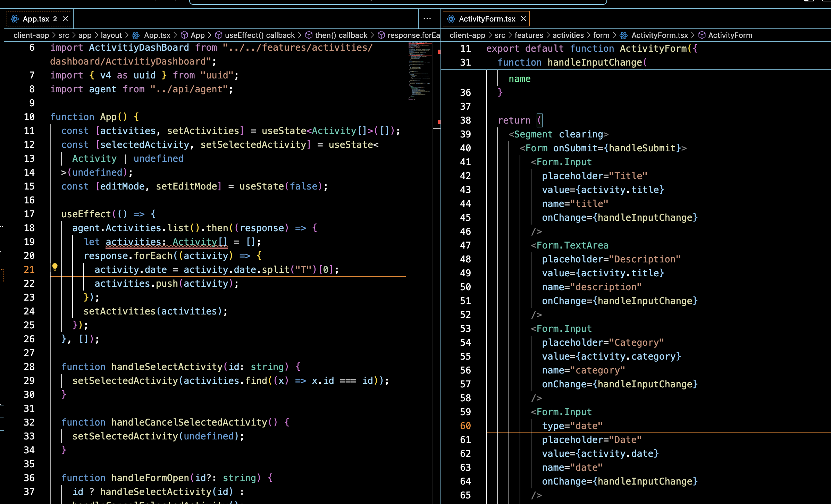Click the red error marker in overview ruler
The height and width of the screenshot is (504, 831).
tap(439, 52)
